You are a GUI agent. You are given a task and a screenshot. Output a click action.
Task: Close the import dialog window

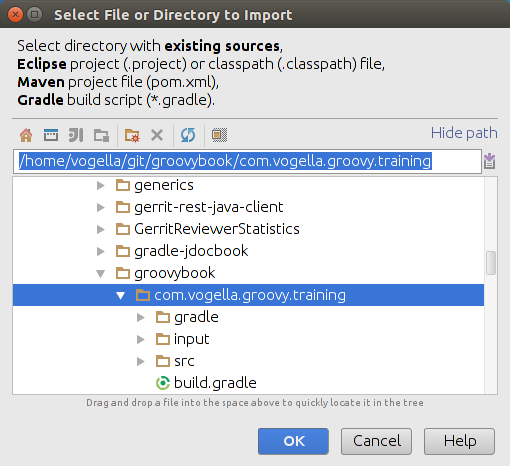[x=15, y=15]
